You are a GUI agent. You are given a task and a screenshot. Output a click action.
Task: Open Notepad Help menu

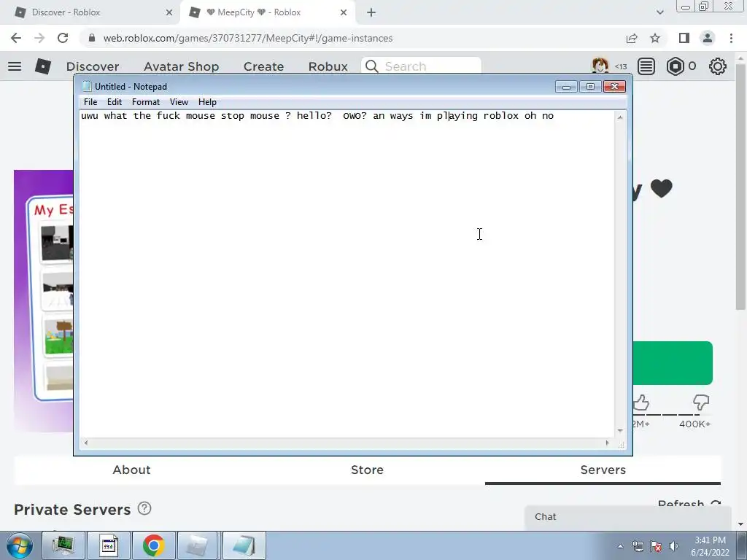tap(207, 102)
